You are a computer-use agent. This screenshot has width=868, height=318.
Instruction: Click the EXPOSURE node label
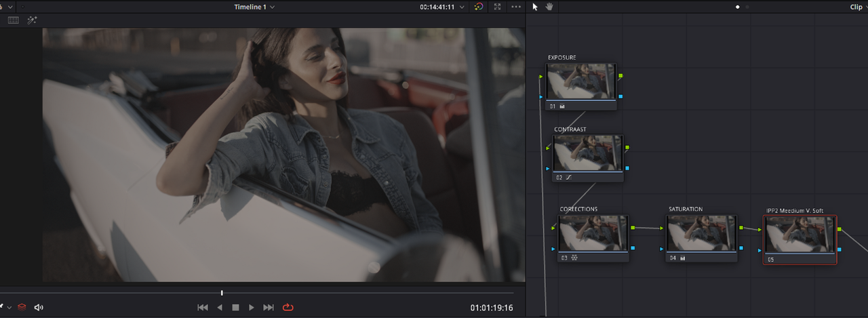(562, 58)
